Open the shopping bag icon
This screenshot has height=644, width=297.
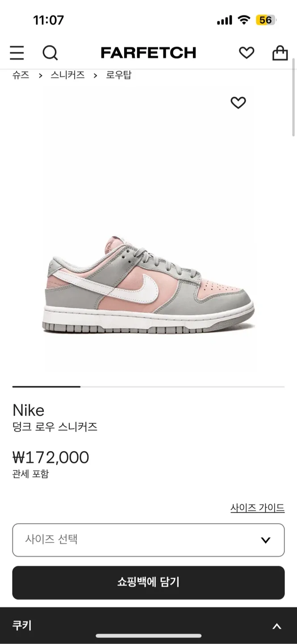(x=280, y=53)
